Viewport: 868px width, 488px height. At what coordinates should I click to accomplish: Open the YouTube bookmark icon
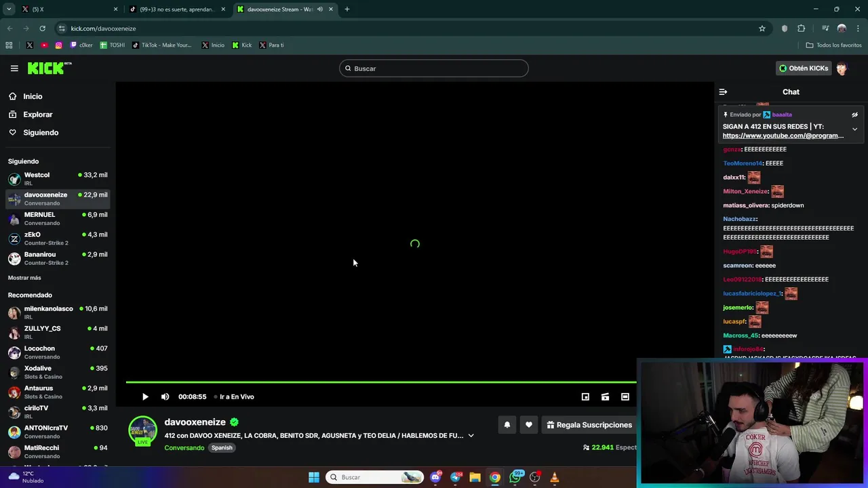44,45
